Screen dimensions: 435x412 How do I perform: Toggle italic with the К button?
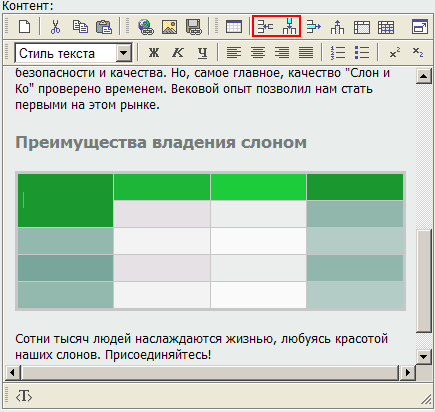point(178,53)
